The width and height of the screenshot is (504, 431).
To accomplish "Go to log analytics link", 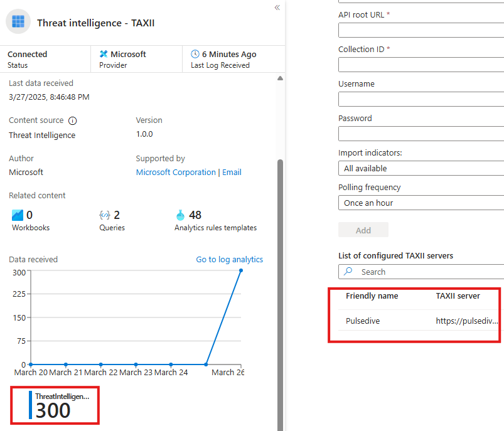I will [x=230, y=259].
